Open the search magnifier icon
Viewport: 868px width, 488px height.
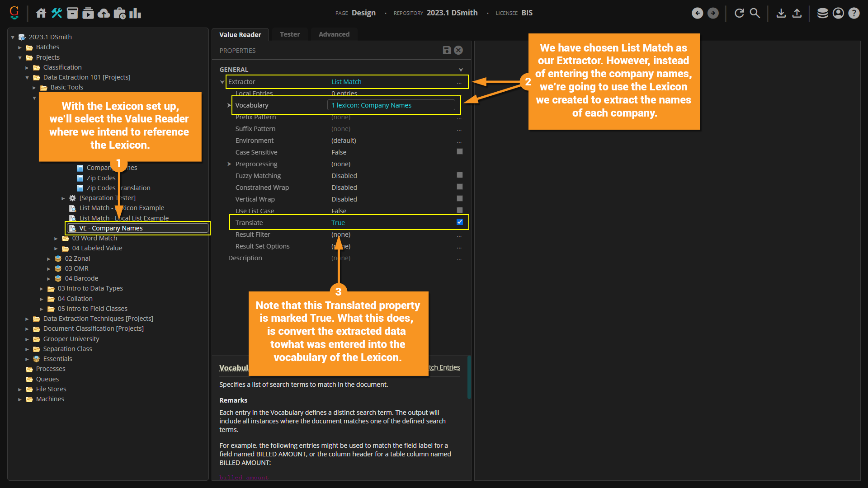point(755,13)
